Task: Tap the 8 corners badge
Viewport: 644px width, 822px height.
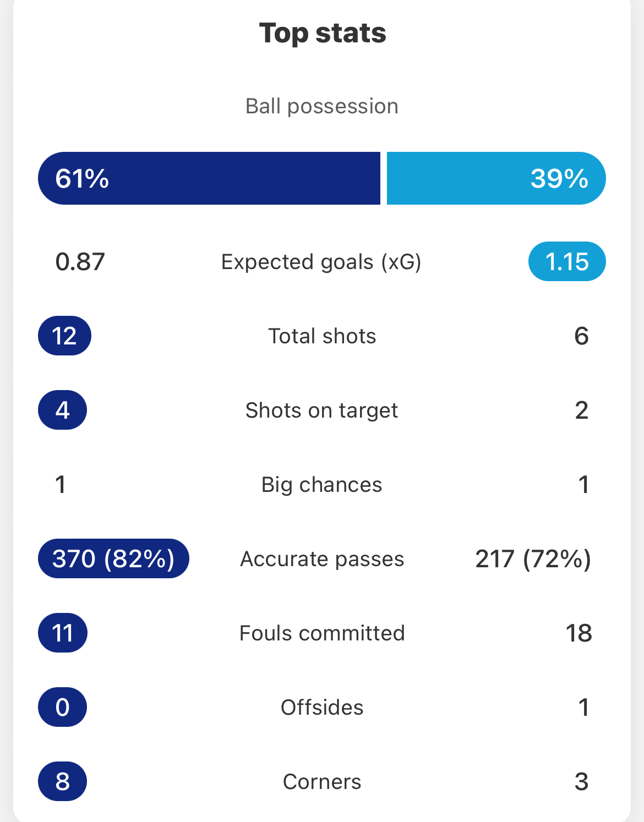Action: click(62, 781)
